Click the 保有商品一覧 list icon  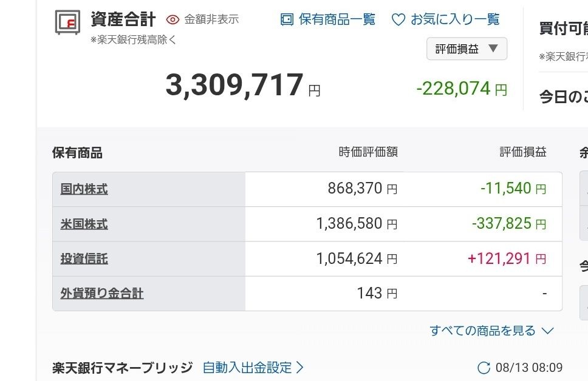(287, 19)
